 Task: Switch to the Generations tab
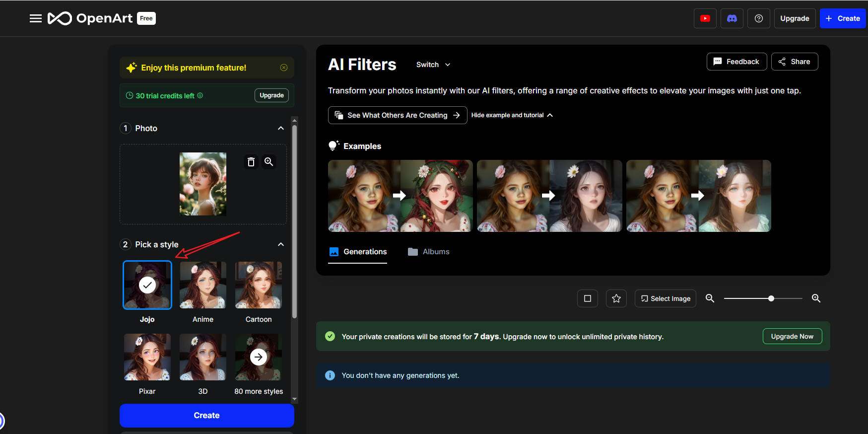coord(358,252)
